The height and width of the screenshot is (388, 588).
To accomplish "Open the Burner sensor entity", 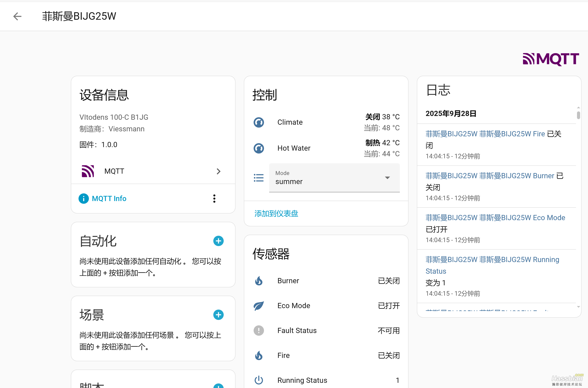I will pos(326,281).
